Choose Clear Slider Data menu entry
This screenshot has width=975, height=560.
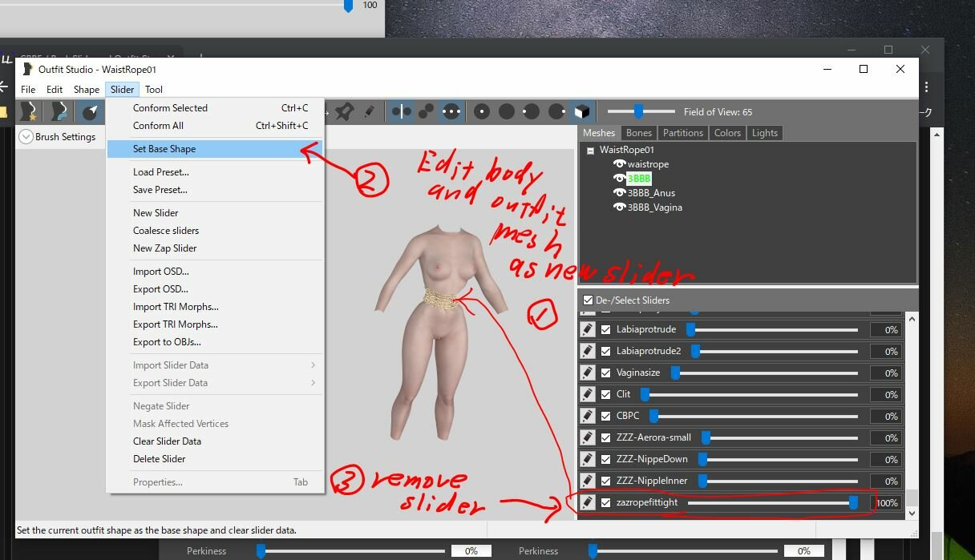[x=215, y=441]
